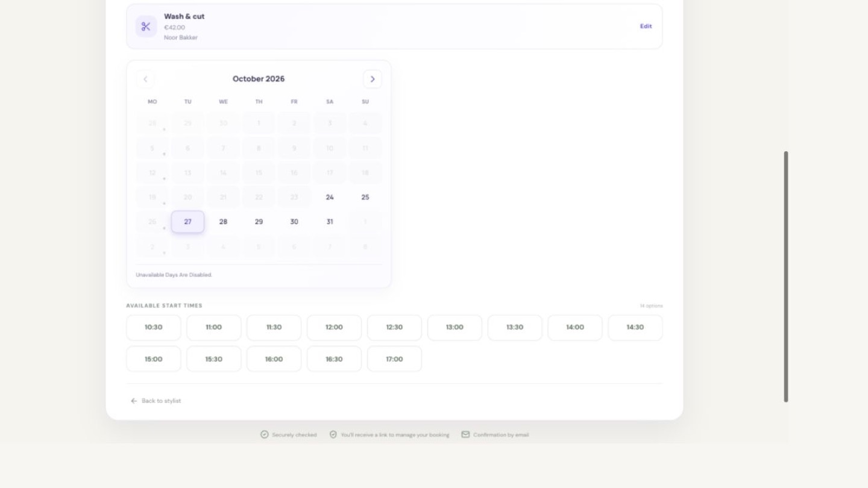Click the Unavailable Days Are Disabled note
The width and height of the screenshot is (868, 488).
click(174, 275)
